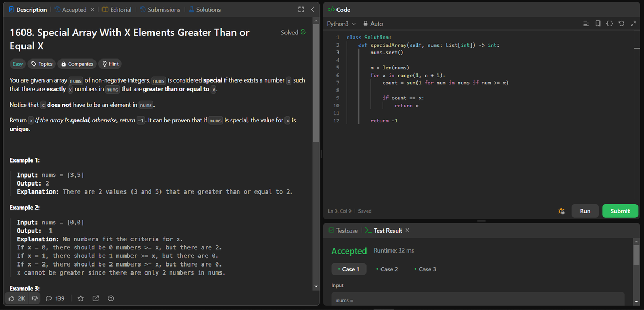Click the 'Runtime: 32 ms' text
644x310 pixels.
point(393,250)
